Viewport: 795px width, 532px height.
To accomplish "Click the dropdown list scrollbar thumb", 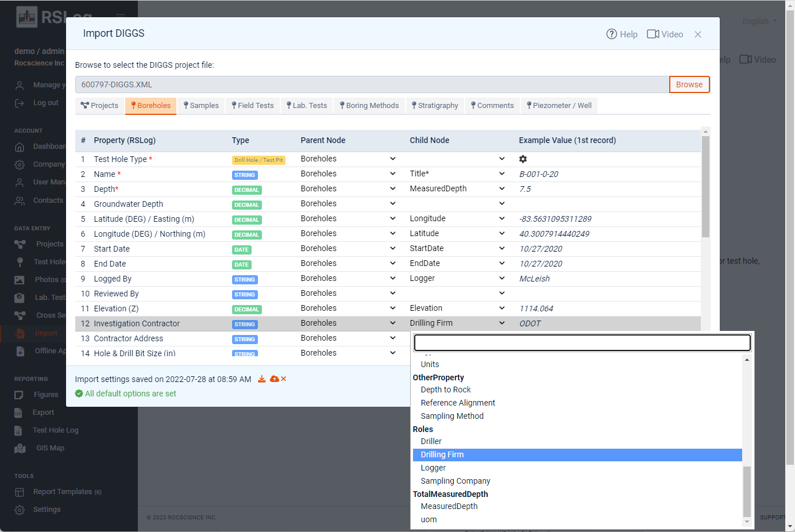I will pyautogui.click(x=747, y=492).
